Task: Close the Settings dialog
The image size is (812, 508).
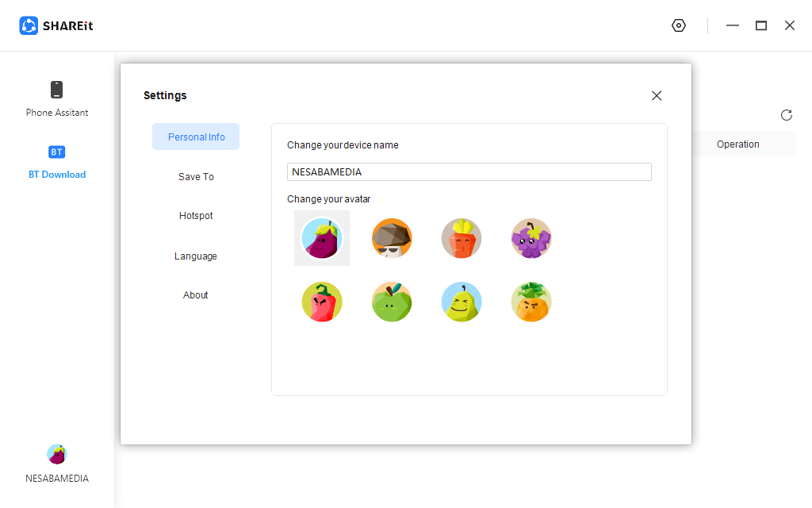Action: (x=657, y=96)
